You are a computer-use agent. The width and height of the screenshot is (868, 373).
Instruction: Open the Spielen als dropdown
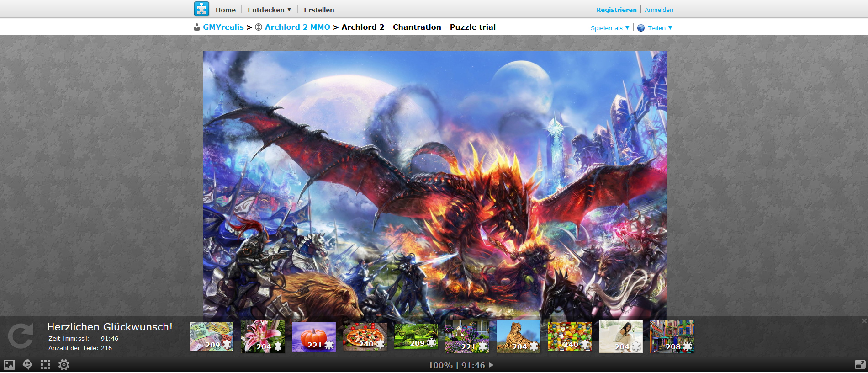point(609,28)
